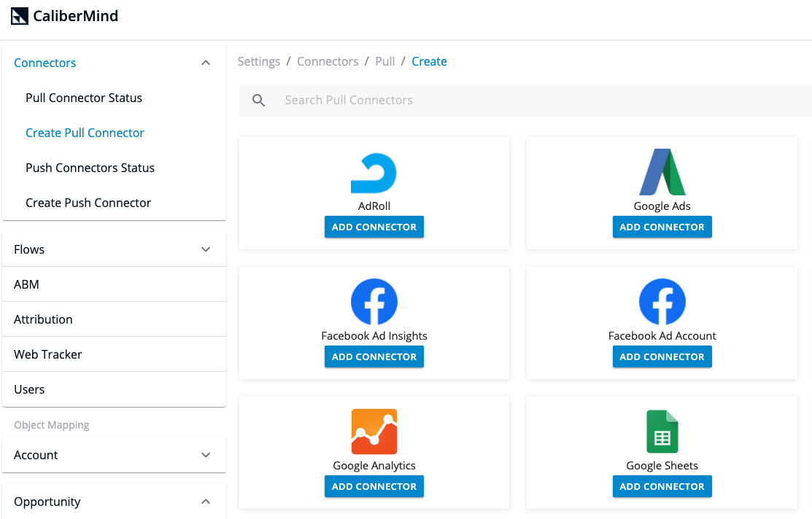Click the Google Analytics label
Image resolution: width=812 pixels, height=519 pixels.
(x=374, y=466)
